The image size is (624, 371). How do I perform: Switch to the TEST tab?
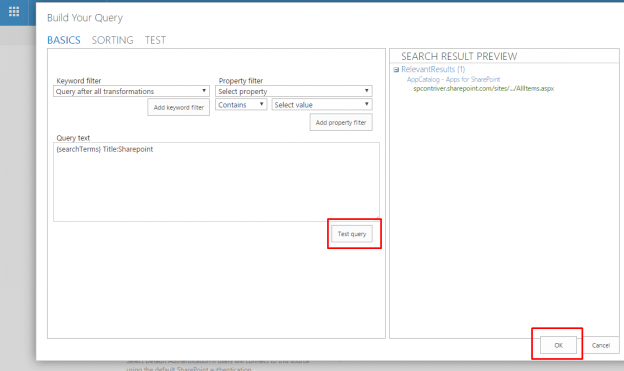(x=155, y=40)
